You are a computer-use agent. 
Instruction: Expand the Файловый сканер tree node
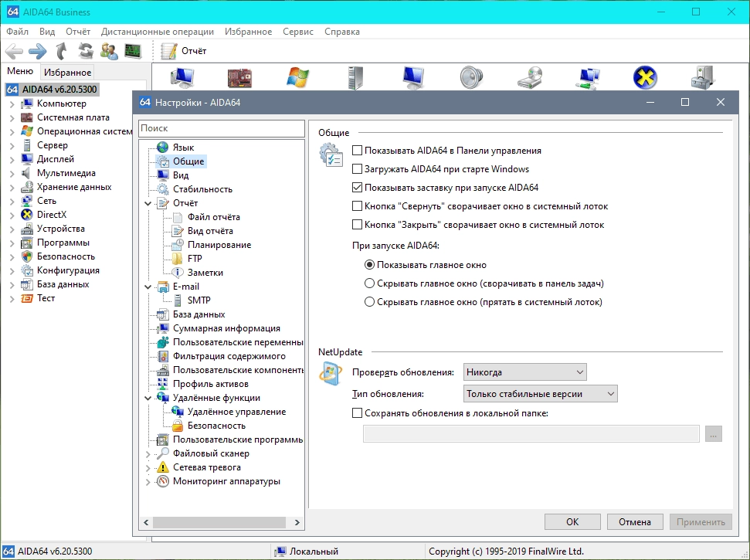148,454
